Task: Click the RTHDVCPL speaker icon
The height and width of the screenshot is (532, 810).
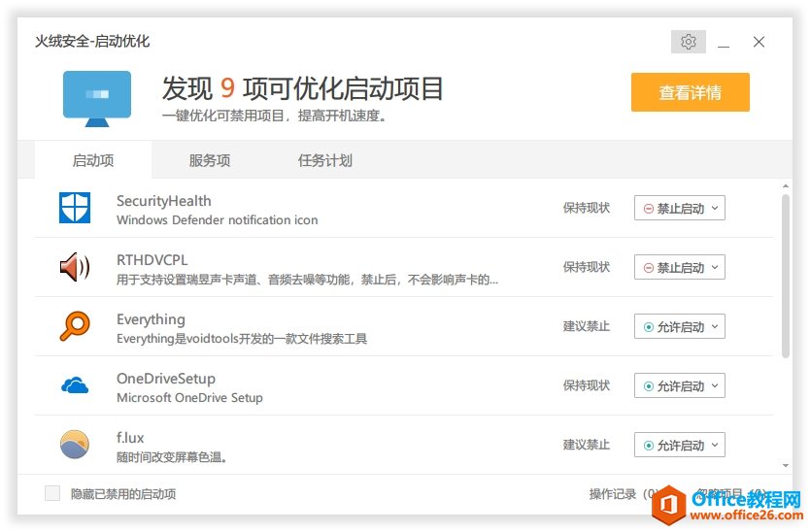Action: [x=75, y=267]
